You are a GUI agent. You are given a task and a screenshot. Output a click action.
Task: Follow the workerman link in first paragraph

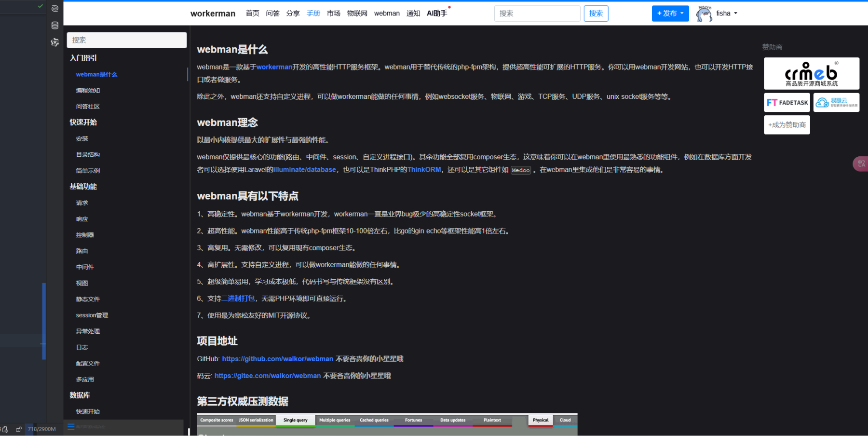[274, 67]
